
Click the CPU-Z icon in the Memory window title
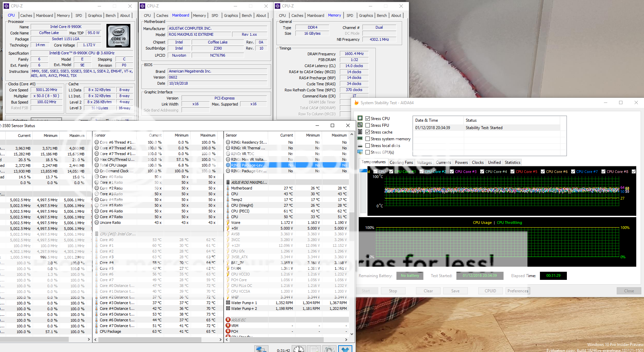pos(278,6)
